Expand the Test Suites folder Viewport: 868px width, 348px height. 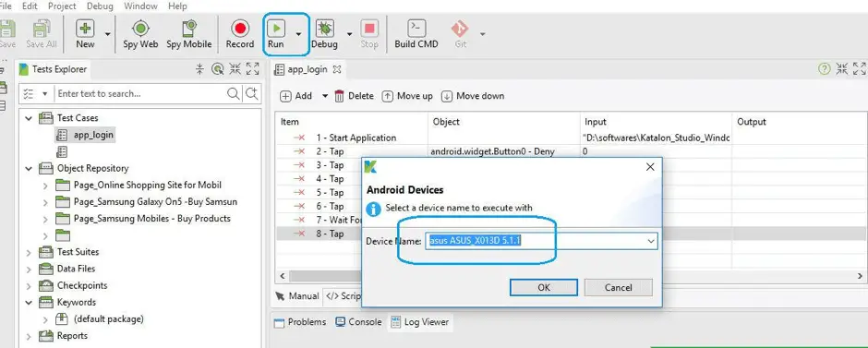click(29, 252)
